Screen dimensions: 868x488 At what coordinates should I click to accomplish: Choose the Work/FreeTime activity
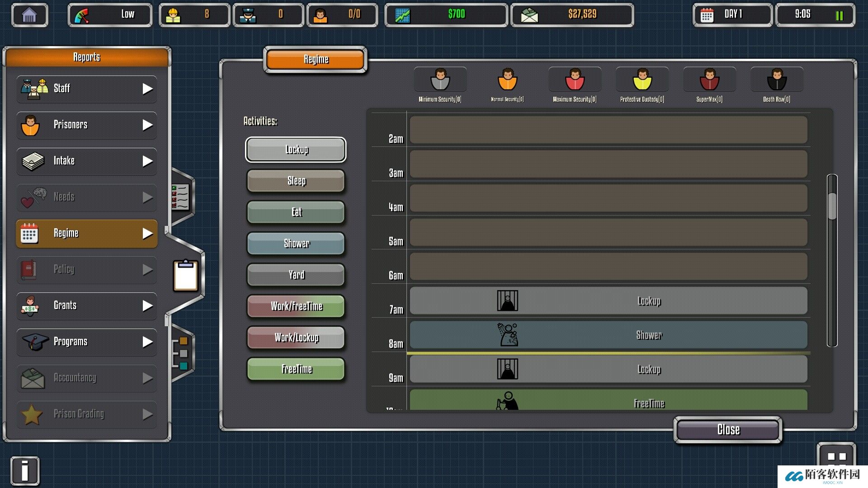[x=296, y=306]
